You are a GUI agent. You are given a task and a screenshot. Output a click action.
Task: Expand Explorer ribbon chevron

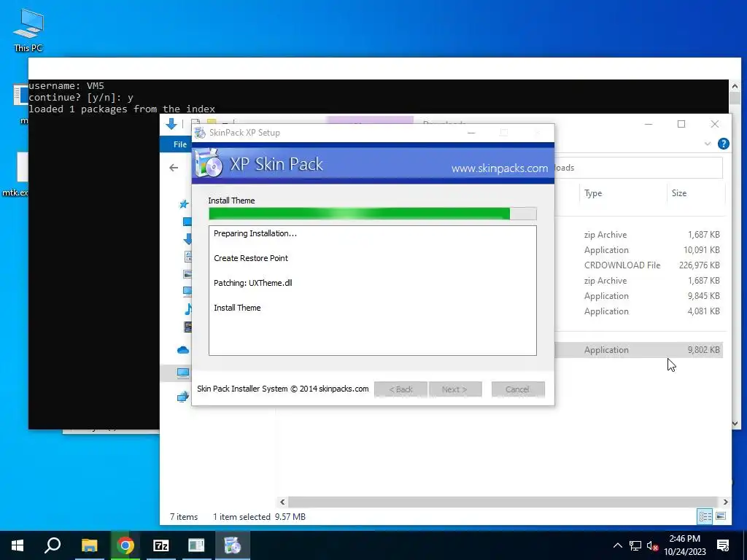pyautogui.click(x=708, y=144)
